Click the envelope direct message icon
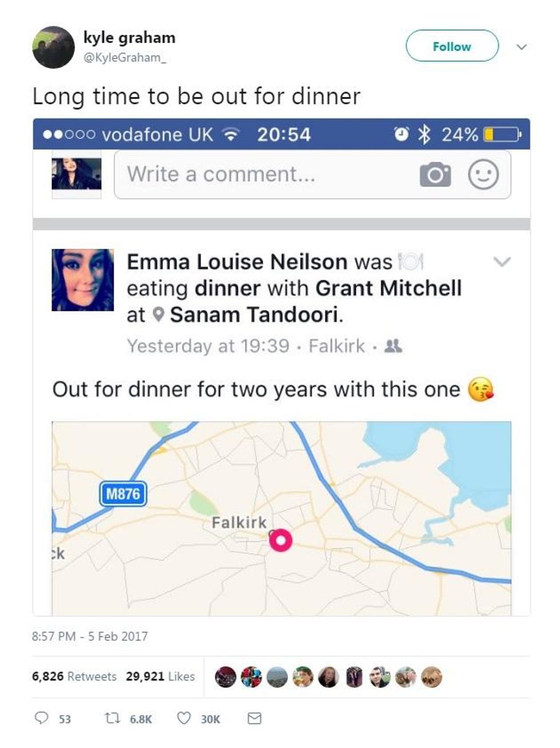This screenshot has height=748, width=560. [254, 718]
